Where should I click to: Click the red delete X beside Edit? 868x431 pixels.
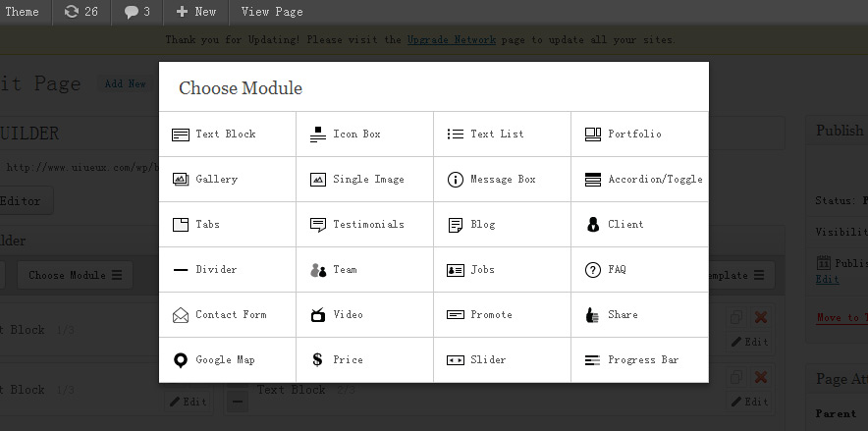pyautogui.click(x=760, y=318)
